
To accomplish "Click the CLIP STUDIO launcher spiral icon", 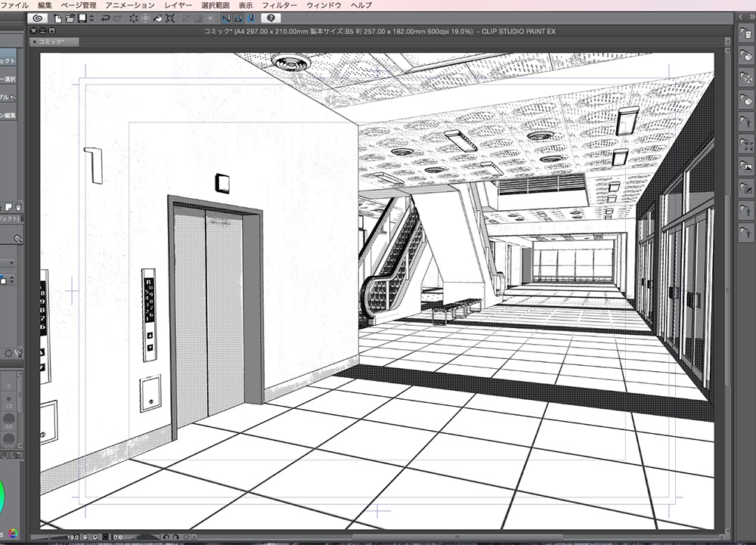I will (x=38, y=18).
